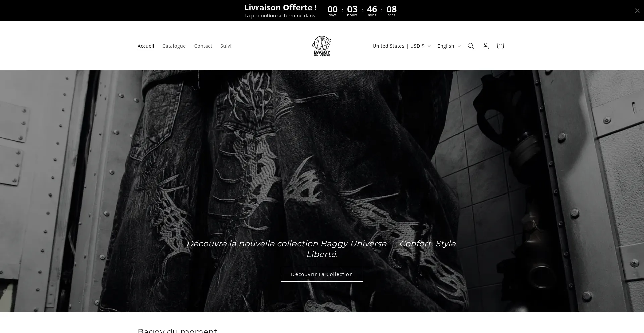Navigate to the Contact page
This screenshot has width=644, height=333.
[203, 46]
